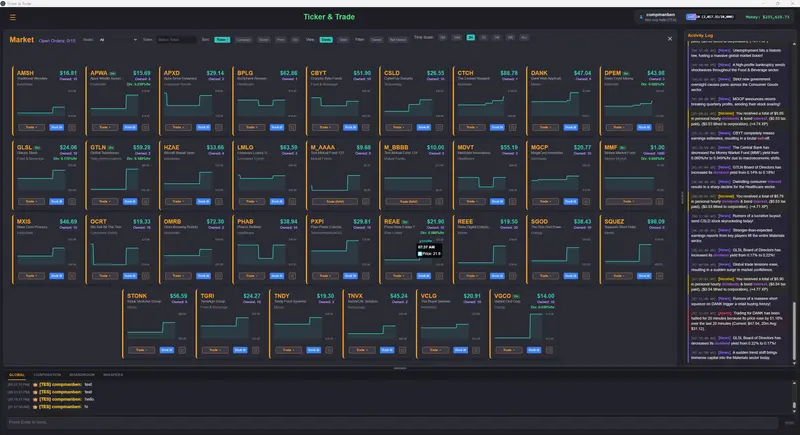Click the small square icon on STONK card

[x=182, y=350]
